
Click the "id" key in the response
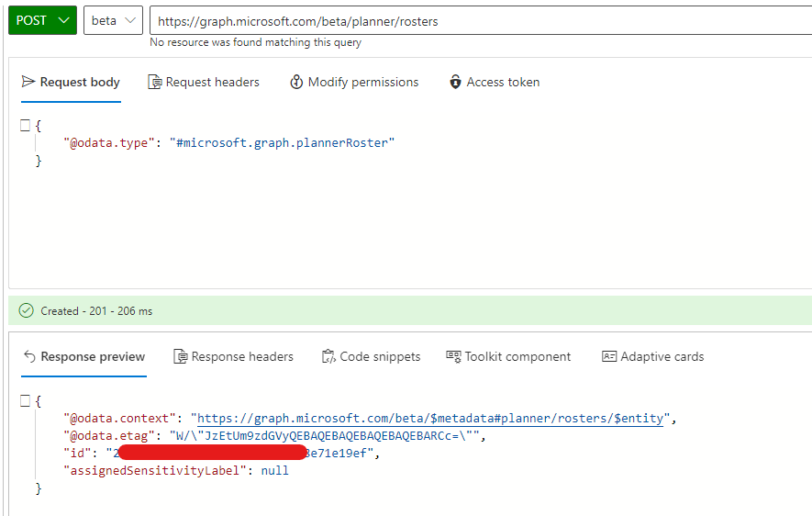point(77,454)
